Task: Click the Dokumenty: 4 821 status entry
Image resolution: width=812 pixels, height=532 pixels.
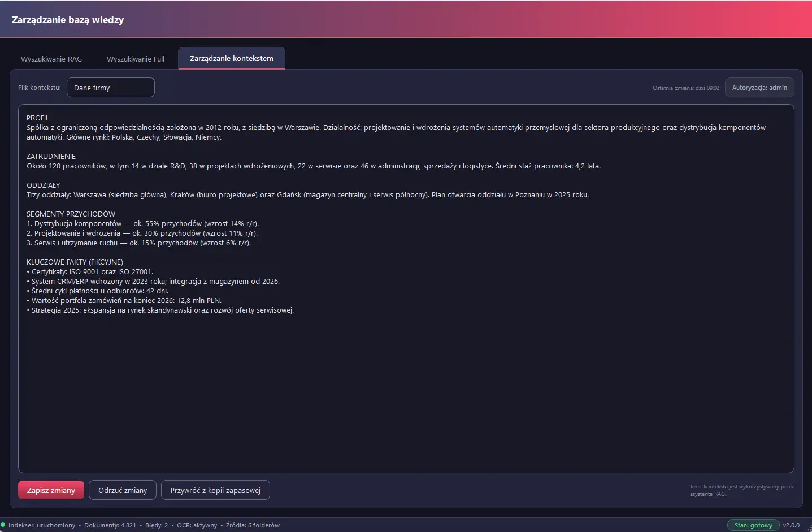Action: coord(110,525)
